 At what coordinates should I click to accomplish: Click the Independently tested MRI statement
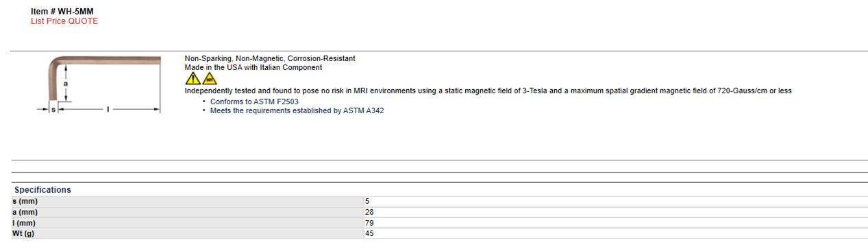(488, 91)
